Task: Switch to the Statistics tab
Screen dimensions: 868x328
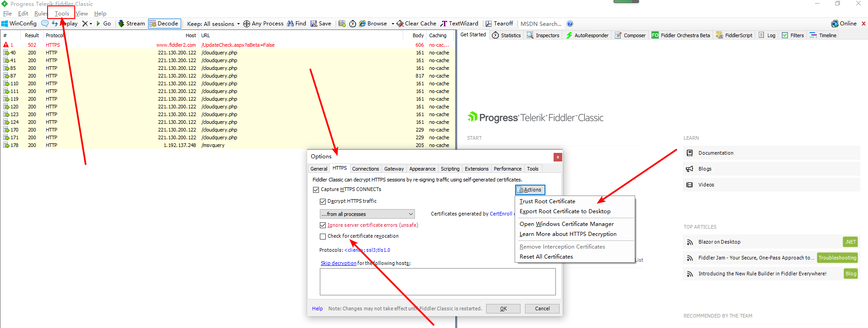Action: [506, 35]
